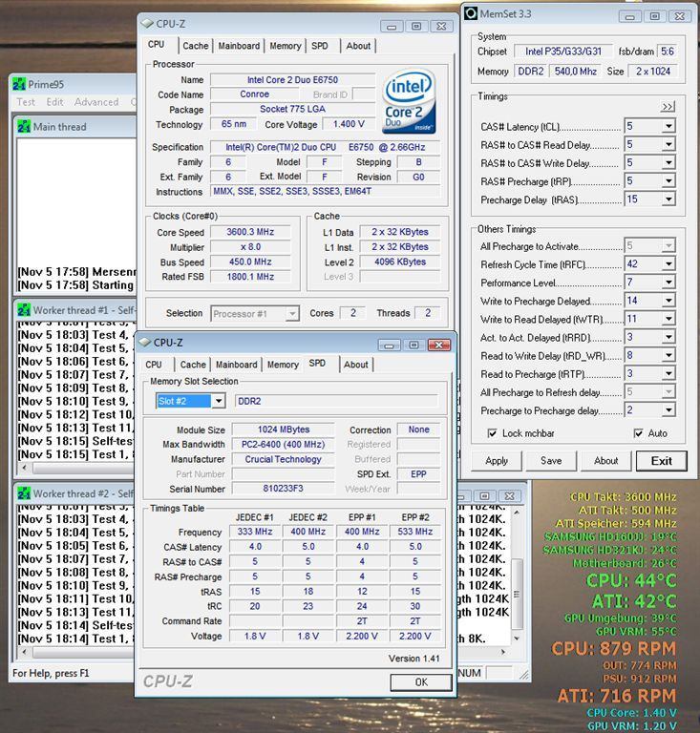Click the Serial Number 810233F3 field
The image size is (700, 733).
coord(283,489)
